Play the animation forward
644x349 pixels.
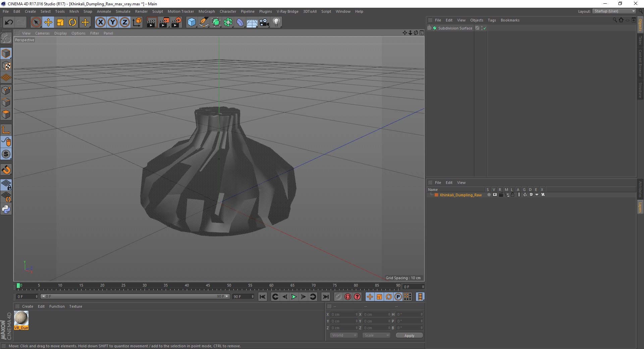(x=294, y=297)
